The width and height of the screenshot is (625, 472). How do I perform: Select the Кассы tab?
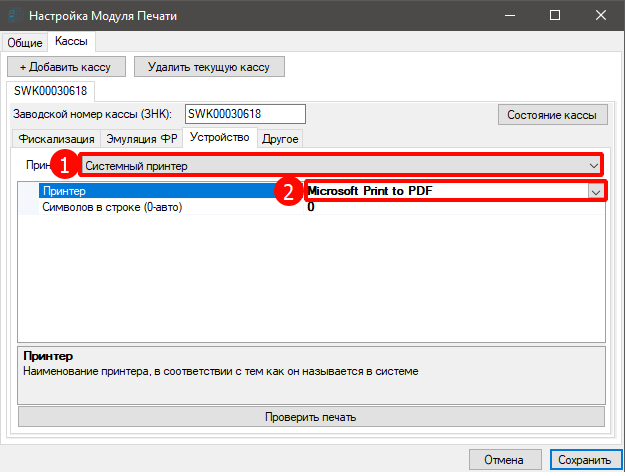(71, 41)
